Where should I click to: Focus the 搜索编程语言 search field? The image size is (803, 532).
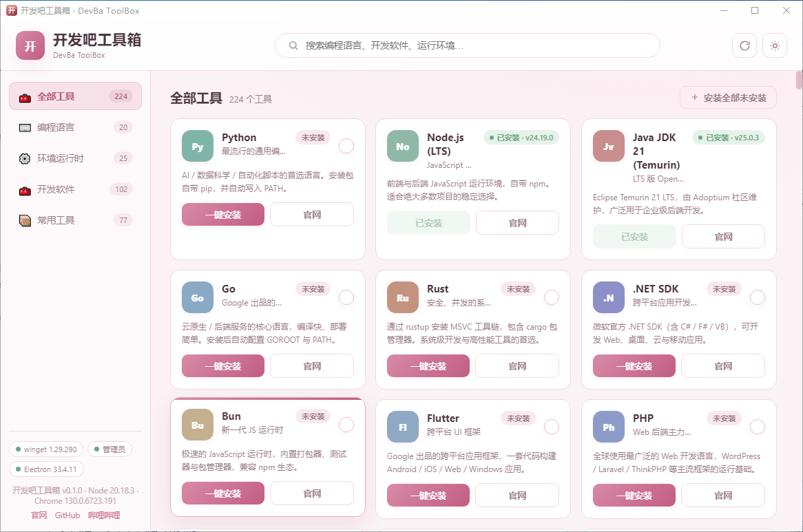coord(467,45)
